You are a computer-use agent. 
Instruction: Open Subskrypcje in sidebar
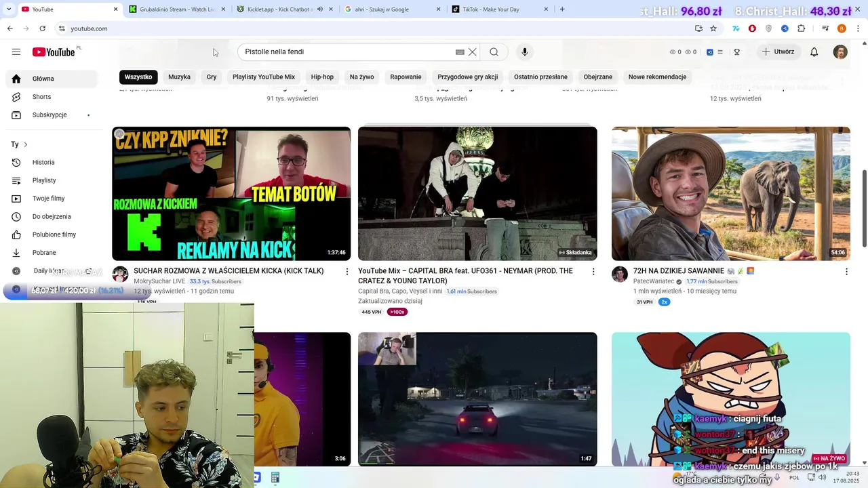coord(52,115)
